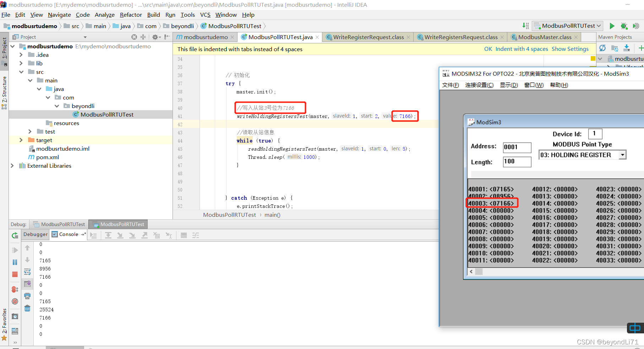644x349 pixels.
Task: Expand the test folder
Action: pos(30,131)
